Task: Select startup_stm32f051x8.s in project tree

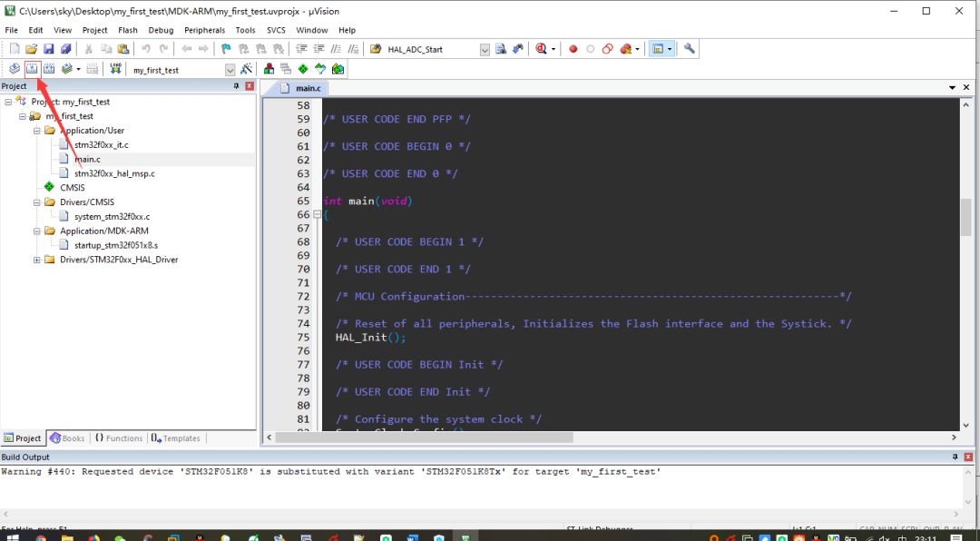Action: pos(115,245)
